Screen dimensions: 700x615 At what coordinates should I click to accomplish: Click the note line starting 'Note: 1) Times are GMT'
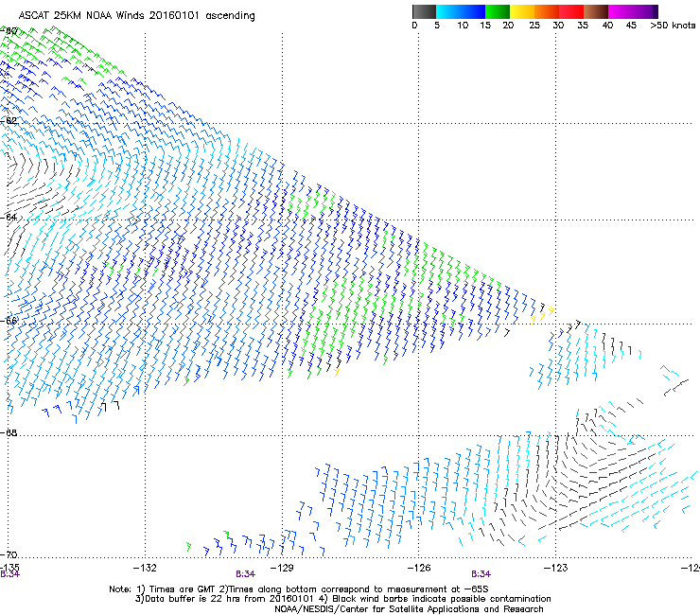(299, 589)
